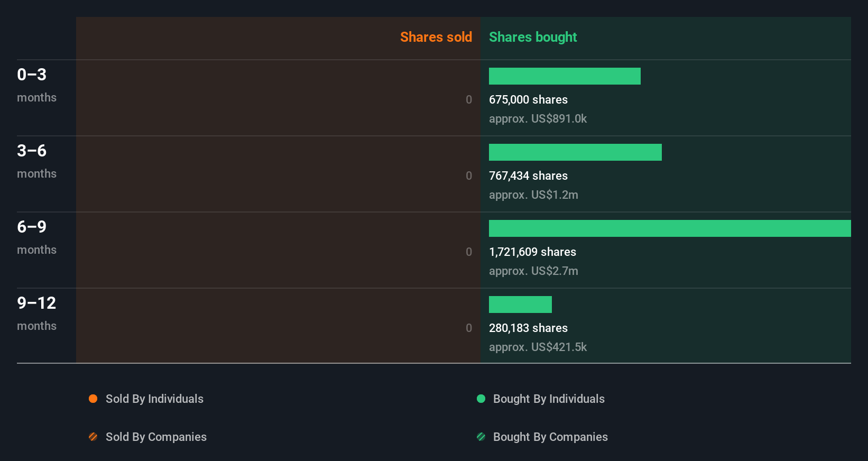Select the 0–3 months shares bought bar

(x=565, y=76)
